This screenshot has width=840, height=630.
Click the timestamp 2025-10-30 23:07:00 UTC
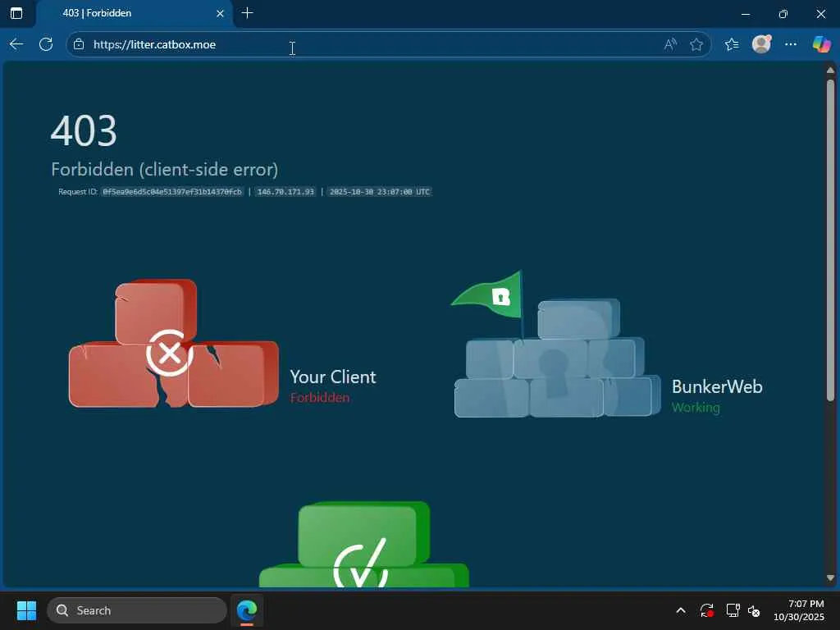click(380, 192)
